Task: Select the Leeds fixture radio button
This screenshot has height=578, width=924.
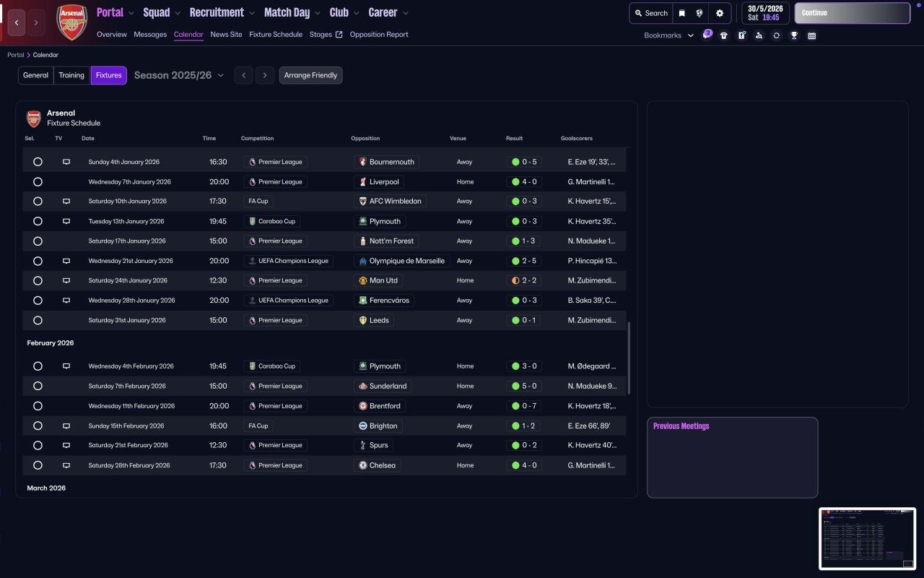Action: pyautogui.click(x=38, y=320)
